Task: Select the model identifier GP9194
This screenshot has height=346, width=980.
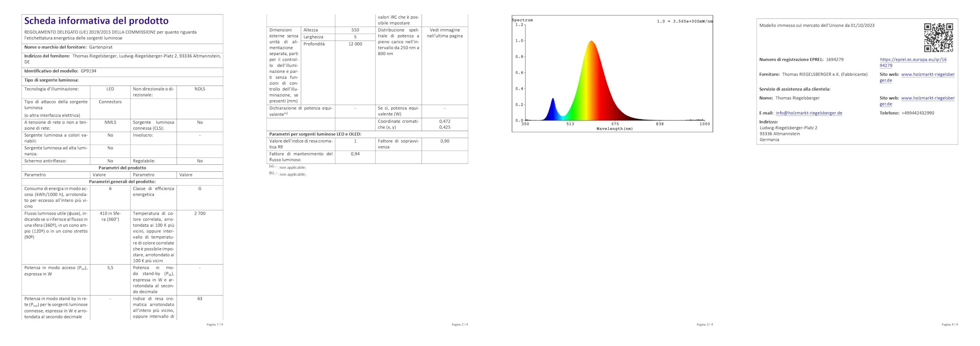Action: 88,71
